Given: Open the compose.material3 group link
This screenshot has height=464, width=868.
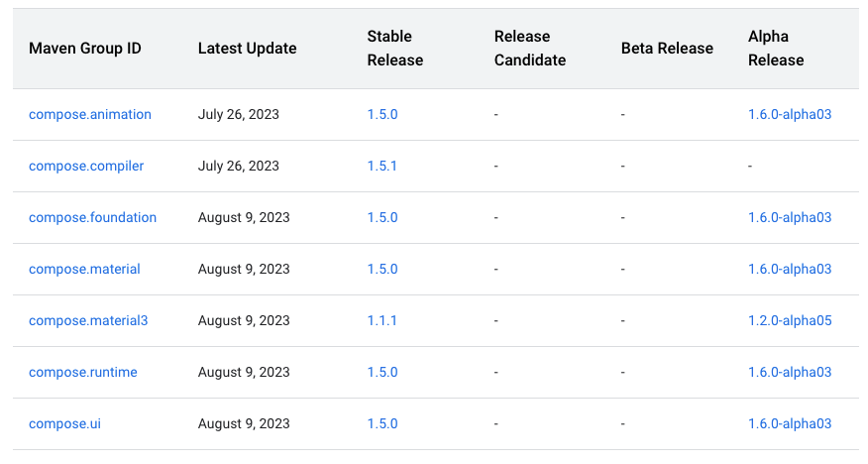Looking at the screenshot, I should [88, 320].
